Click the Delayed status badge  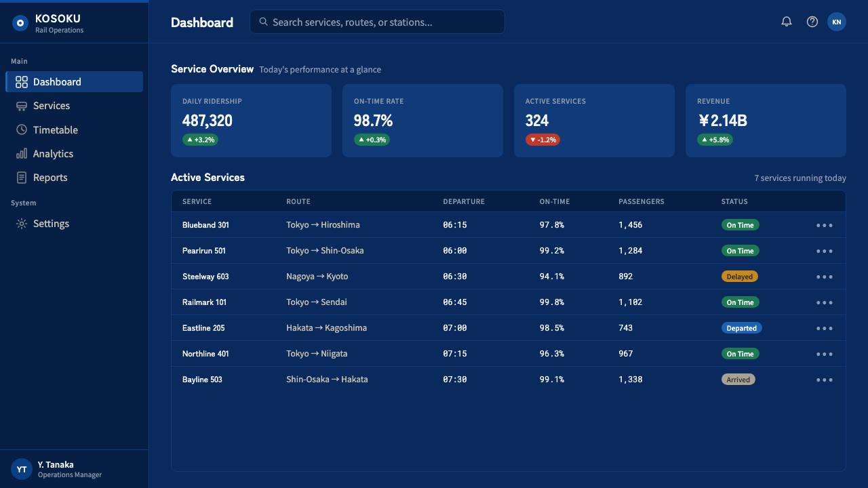tap(740, 277)
